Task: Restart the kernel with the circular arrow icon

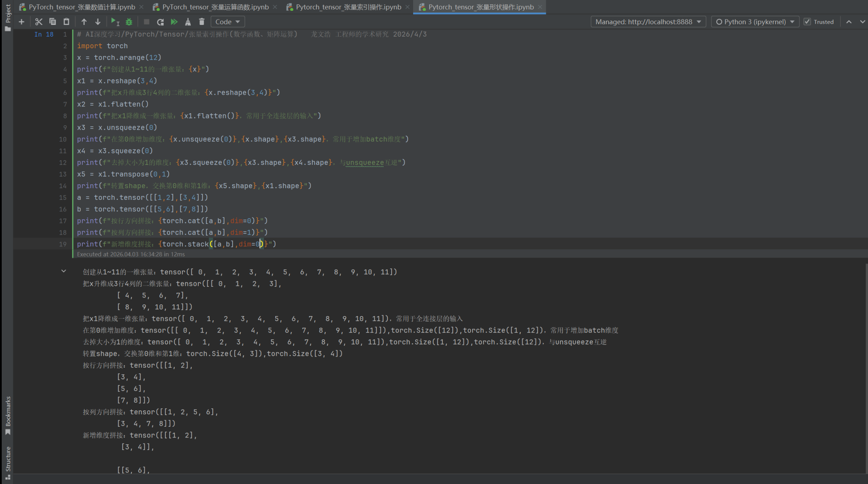Action: (160, 22)
